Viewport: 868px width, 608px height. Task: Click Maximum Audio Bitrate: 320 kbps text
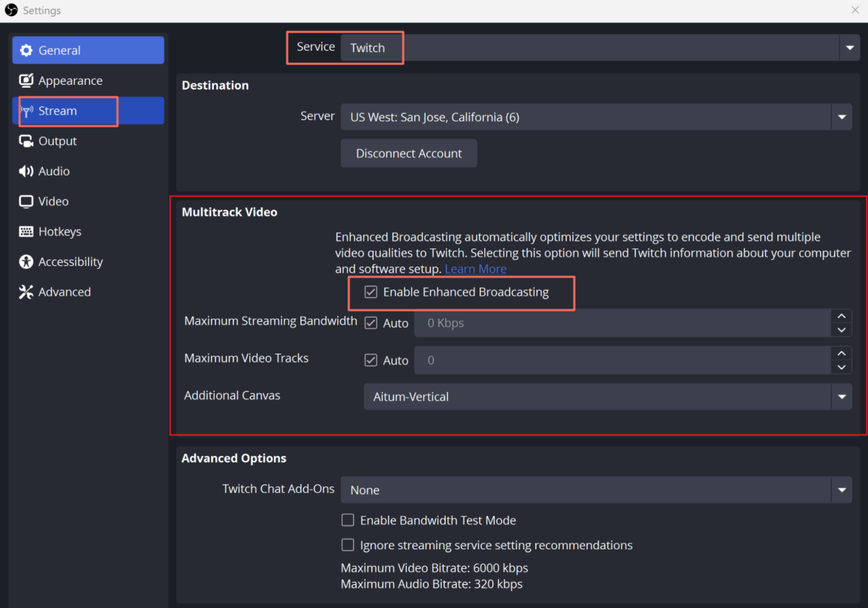coord(431,584)
